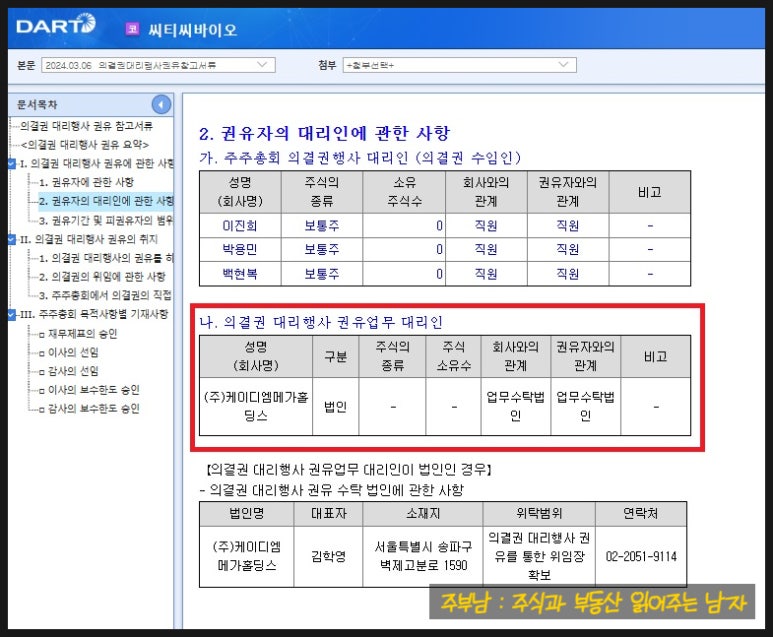
Task: Open 감사의 선임 tree item
Action: point(73,371)
